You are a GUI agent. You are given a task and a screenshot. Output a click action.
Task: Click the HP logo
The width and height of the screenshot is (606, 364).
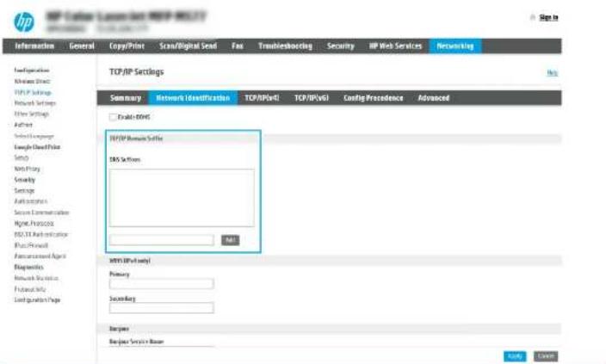[24, 22]
